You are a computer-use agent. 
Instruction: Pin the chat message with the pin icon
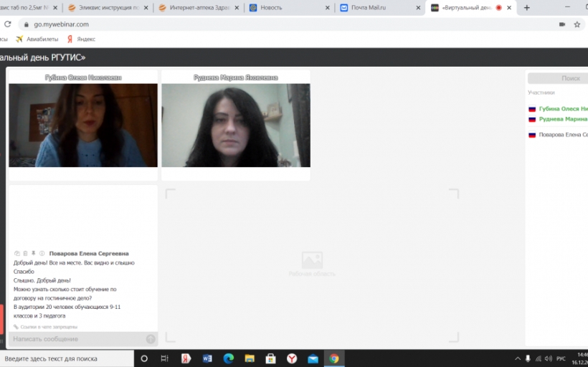(x=34, y=254)
